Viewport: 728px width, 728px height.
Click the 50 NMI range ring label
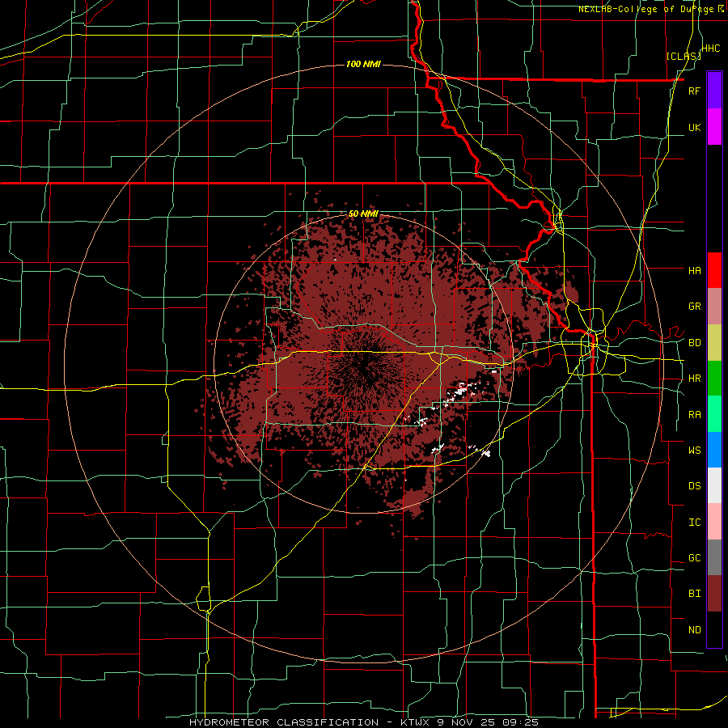(363, 214)
